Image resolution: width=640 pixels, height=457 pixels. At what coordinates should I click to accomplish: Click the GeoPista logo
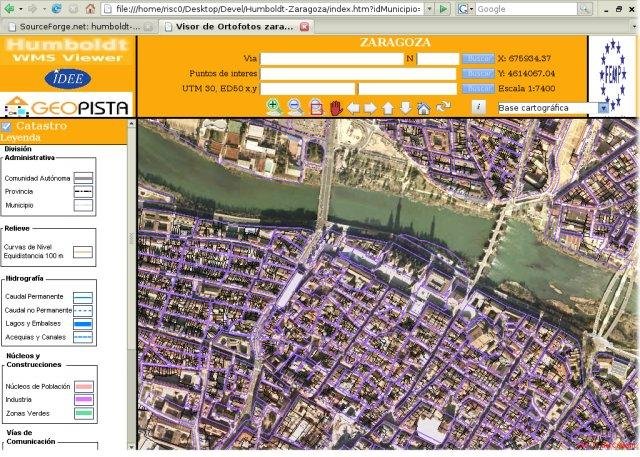tap(67, 106)
